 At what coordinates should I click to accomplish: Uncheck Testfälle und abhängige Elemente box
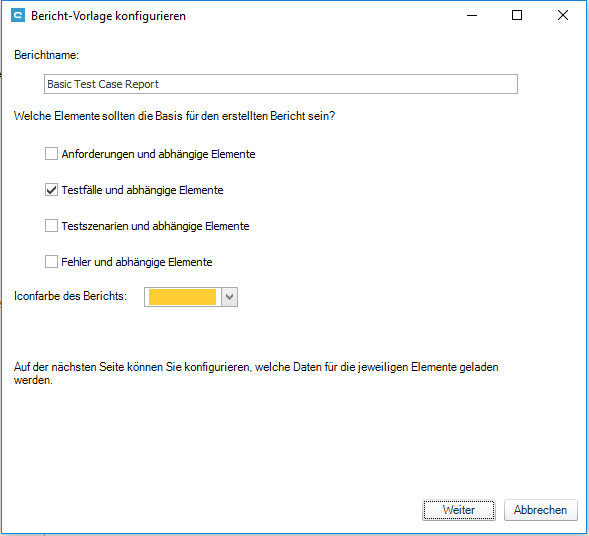tap(51, 190)
